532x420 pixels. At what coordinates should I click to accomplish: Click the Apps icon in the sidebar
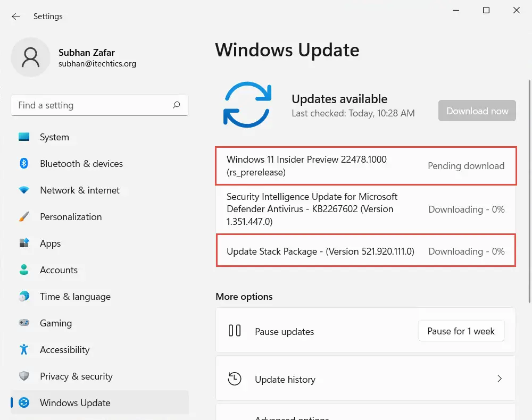pyautogui.click(x=24, y=243)
